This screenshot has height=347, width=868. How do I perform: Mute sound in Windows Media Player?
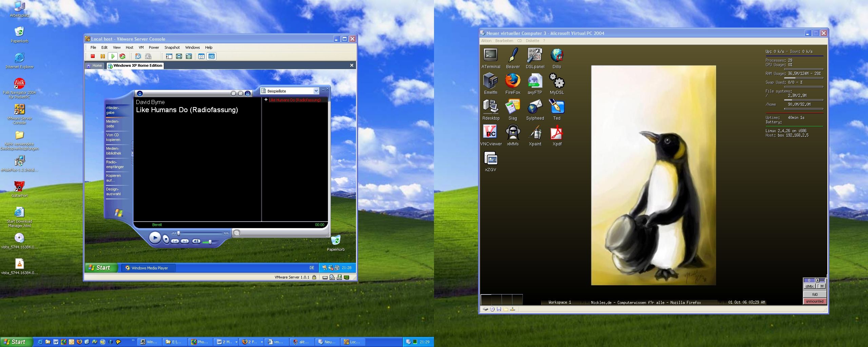[x=196, y=241]
